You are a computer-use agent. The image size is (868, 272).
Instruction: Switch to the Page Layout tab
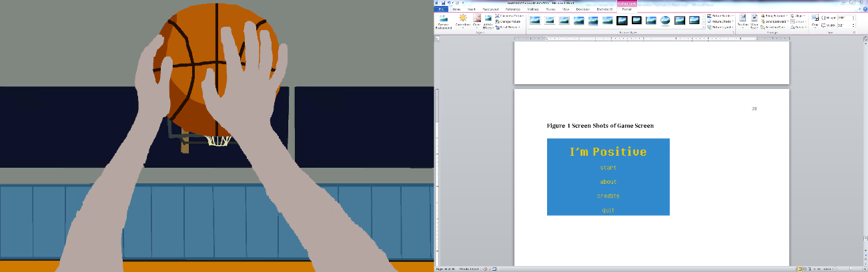pyautogui.click(x=490, y=9)
